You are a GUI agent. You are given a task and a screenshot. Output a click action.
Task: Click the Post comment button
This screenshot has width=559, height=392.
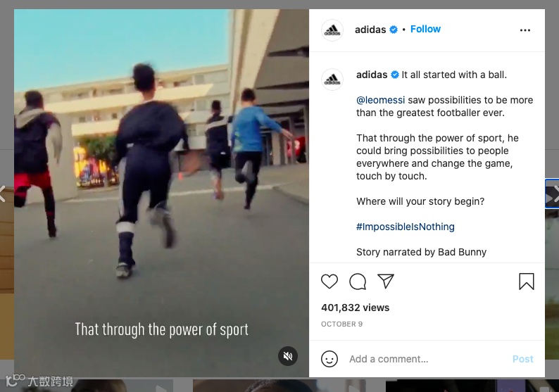(x=522, y=359)
